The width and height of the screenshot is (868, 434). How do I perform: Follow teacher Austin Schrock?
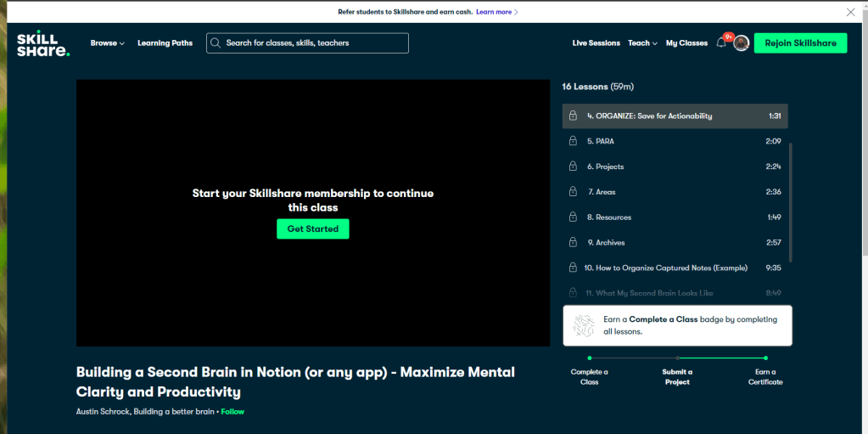[x=232, y=412]
